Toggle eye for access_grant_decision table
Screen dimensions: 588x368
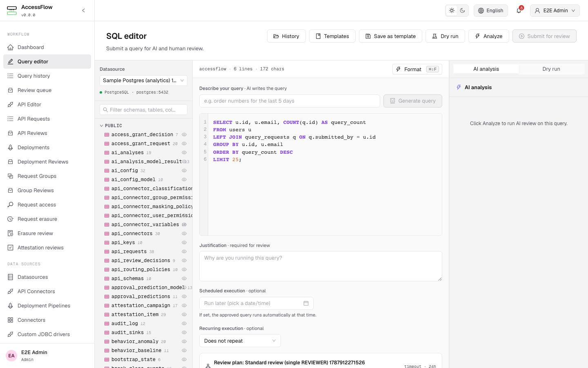coord(184,135)
